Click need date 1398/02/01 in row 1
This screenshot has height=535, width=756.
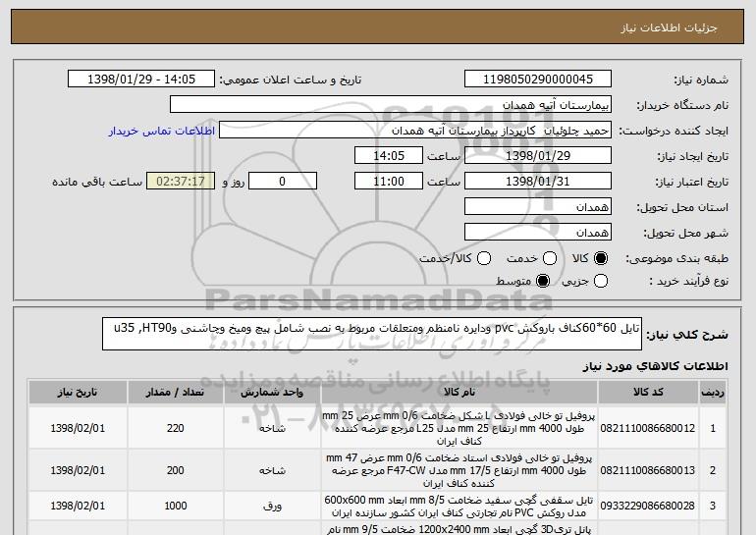point(78,428)
